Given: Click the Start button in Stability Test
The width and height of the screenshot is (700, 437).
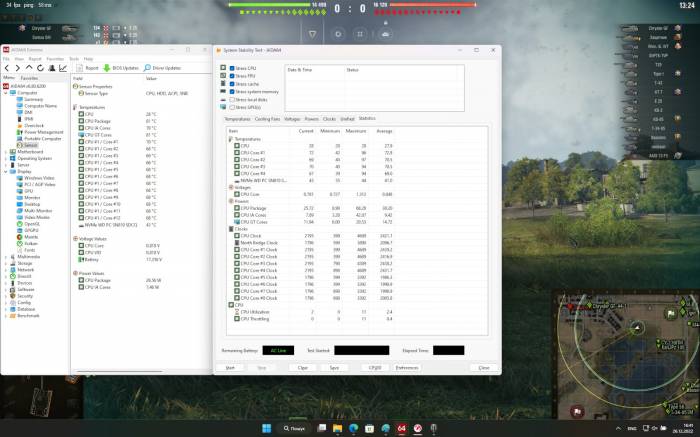Looking at the screenshot, I should (230, 367).
